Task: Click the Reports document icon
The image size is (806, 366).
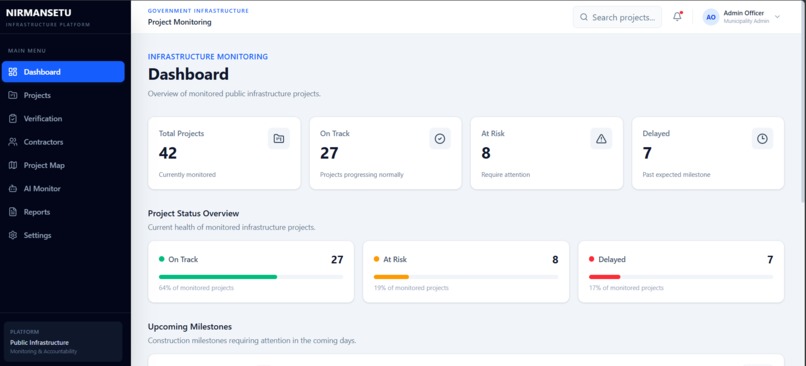Action: (x=13, y=212)
